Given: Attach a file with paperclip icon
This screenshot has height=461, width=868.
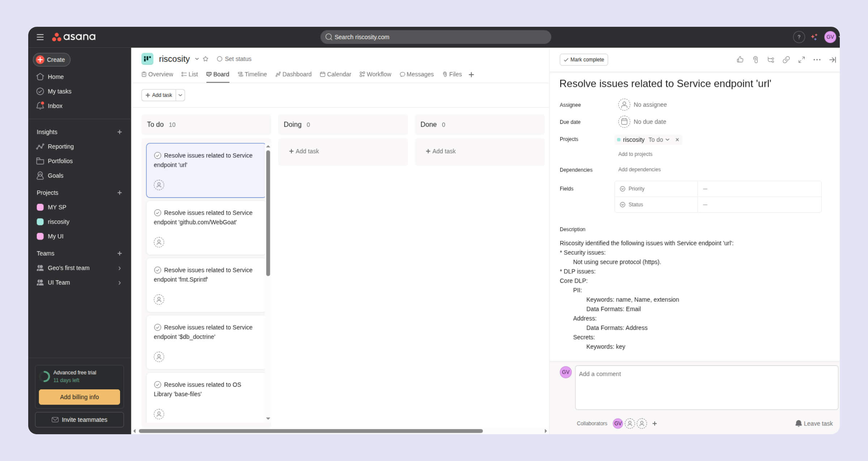Looking at the screenshot, I should point(756,60).
